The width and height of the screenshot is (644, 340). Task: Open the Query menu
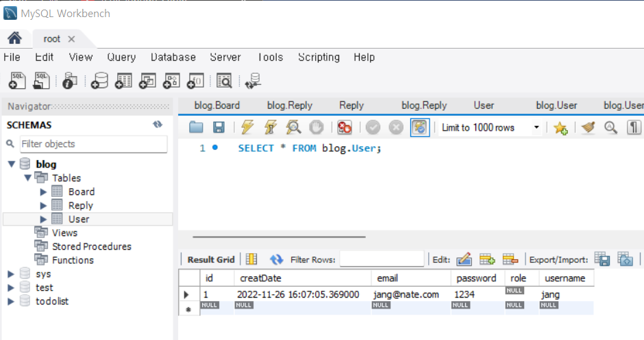(121, 57)
